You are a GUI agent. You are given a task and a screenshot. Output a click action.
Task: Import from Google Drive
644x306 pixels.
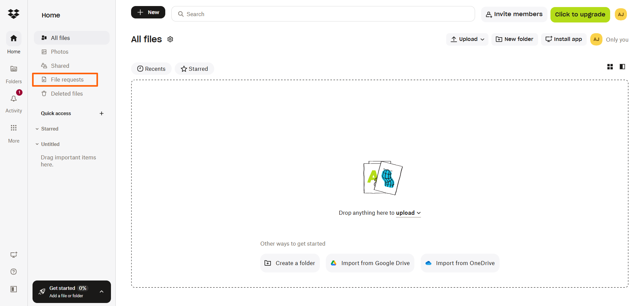pos(370,263)
